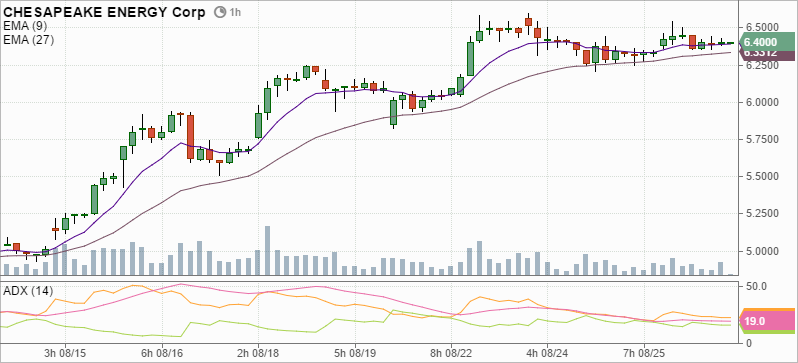Screen dimensions: 798x363
Task: Click the clock icon beside the 1h interval
Action: 219,12
